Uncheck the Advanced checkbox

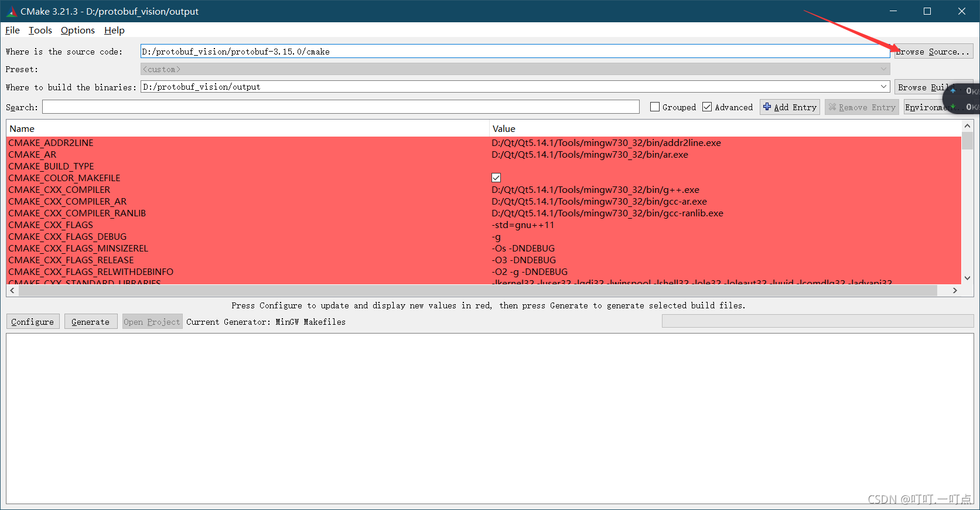click(x=707, y=107)
